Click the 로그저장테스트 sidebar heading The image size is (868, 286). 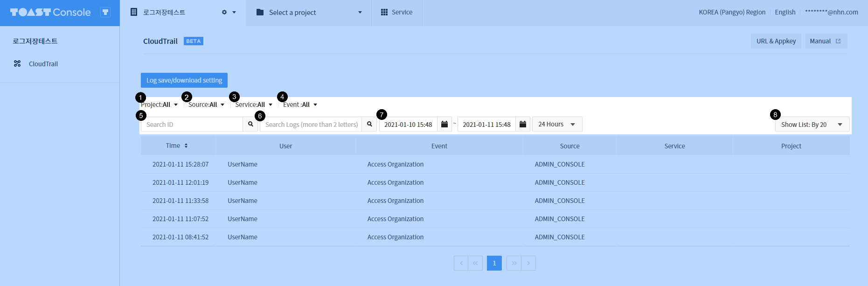[x=35, y=41]
